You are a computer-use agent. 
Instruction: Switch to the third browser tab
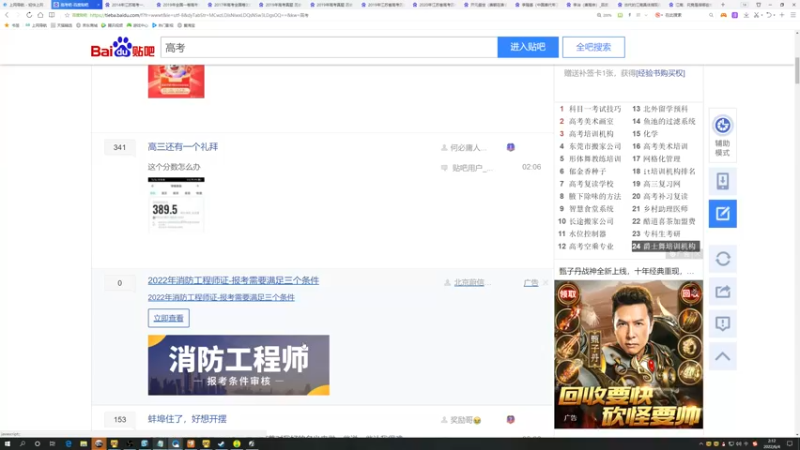click(128, 5)
